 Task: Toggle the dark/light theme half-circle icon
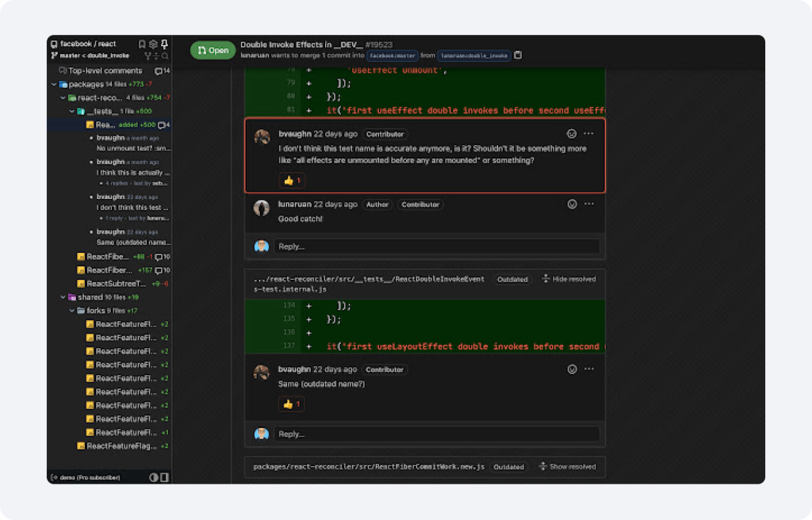pyautogui.click(x=153, y=477)
